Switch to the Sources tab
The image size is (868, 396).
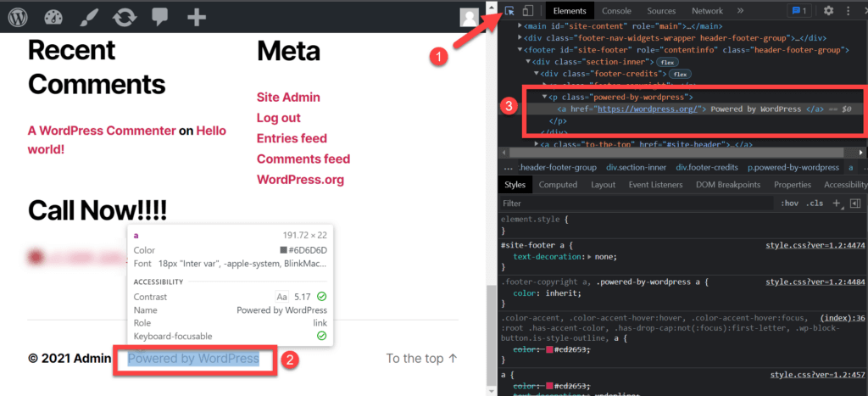pos(661,10)
